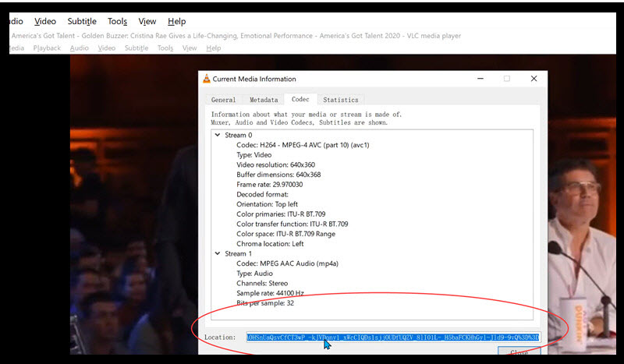Select the 'Codec: MPEG AAC Audio (mp4a)' row

(x=287, y=263)
